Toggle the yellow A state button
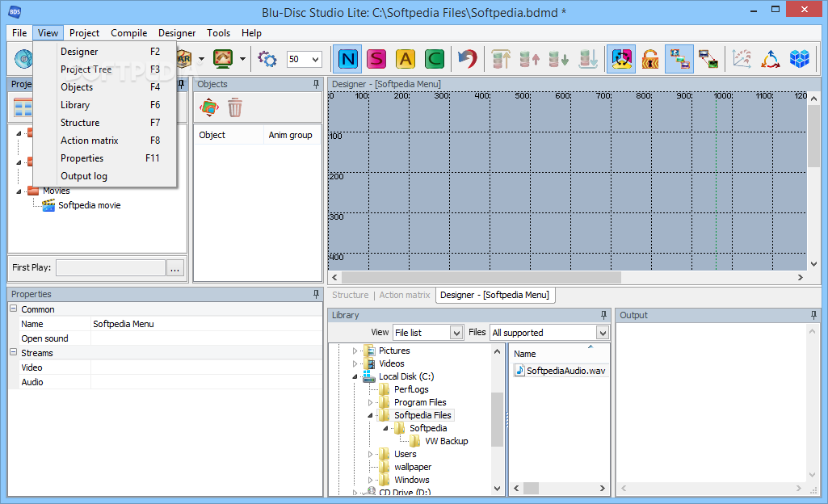The width and height of the screenshot is (828, 504). click(x=405, y=59)
